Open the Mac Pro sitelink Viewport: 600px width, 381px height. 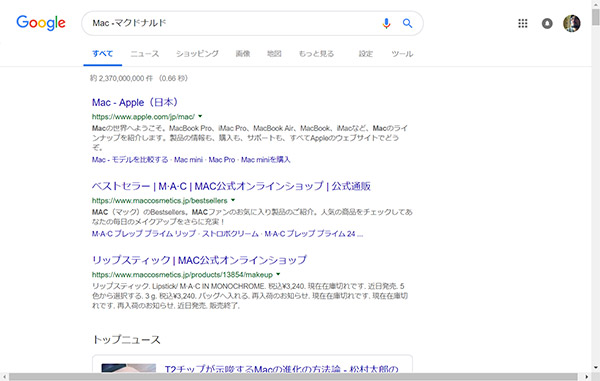point(222,160)
